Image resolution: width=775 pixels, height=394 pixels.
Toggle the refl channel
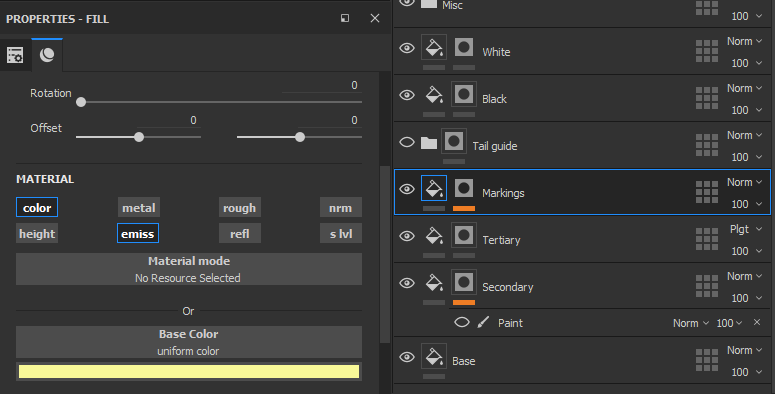(240, 233)
